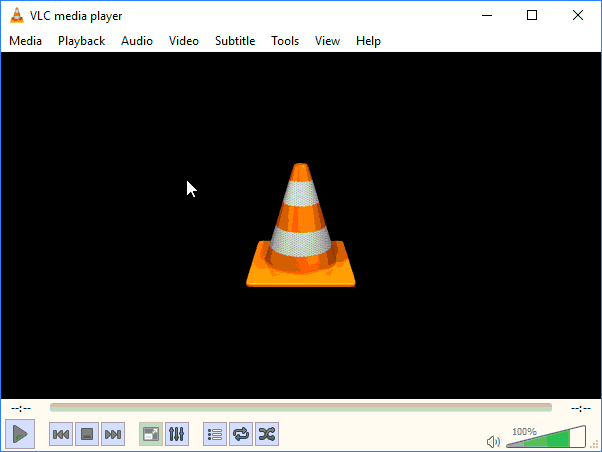Toggle fullscreen video mode

[x=151, y=434]
